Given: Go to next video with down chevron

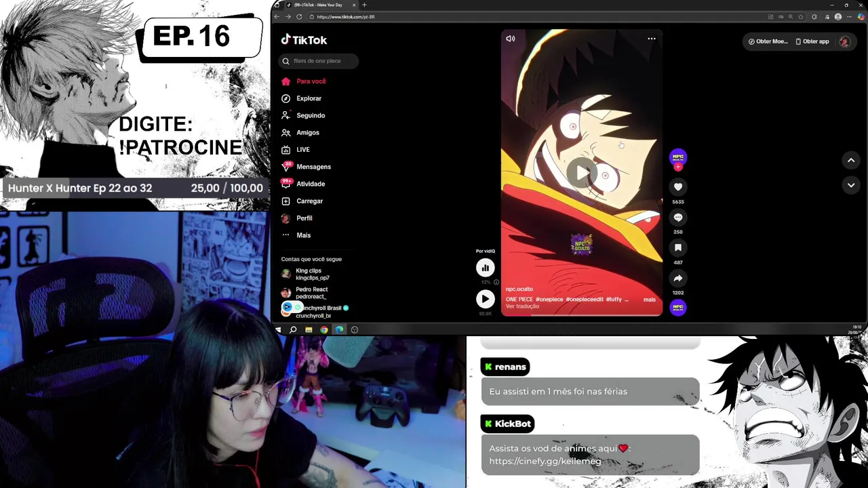Looking at the screenshot, I should [x=850, y=184].
